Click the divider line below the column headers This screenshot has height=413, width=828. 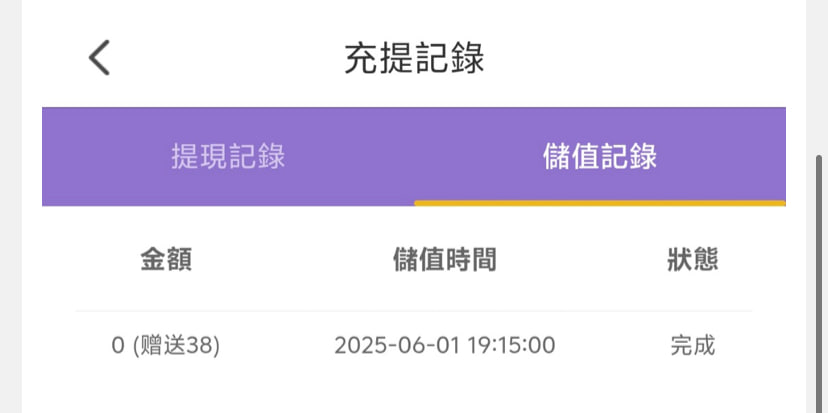coord(414,311)
